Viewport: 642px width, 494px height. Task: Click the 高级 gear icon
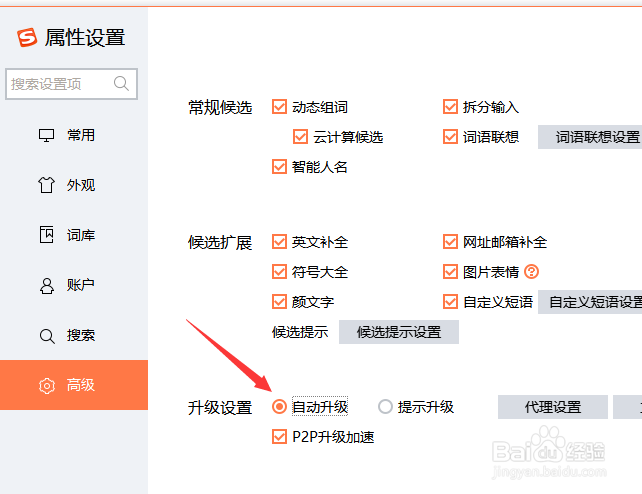[46, 385]
